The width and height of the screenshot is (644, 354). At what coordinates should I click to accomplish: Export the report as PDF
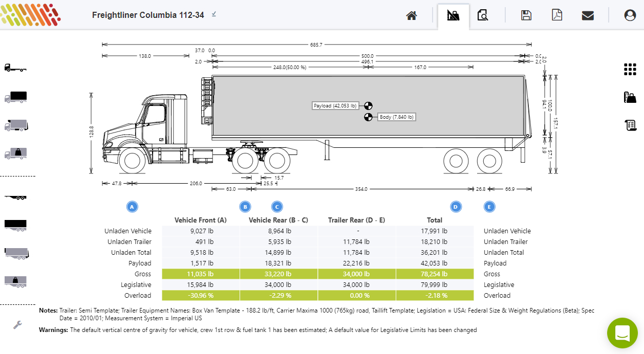coord(556,15)
